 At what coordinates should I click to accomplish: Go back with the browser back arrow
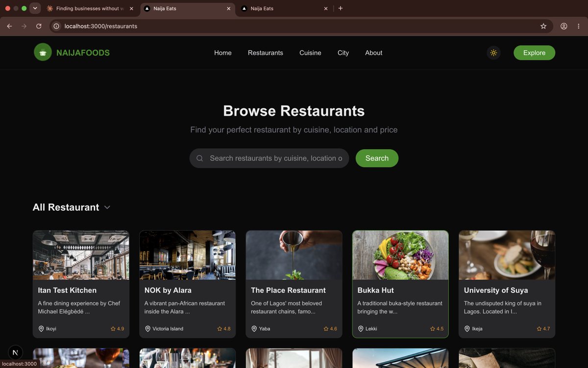pyautogui.click(x=9, y=26)
